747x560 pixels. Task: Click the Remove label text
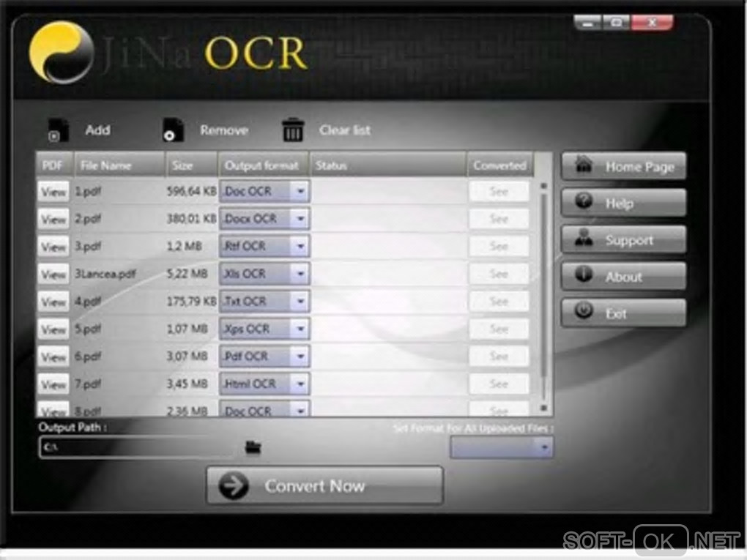click(x=224, y=130)
